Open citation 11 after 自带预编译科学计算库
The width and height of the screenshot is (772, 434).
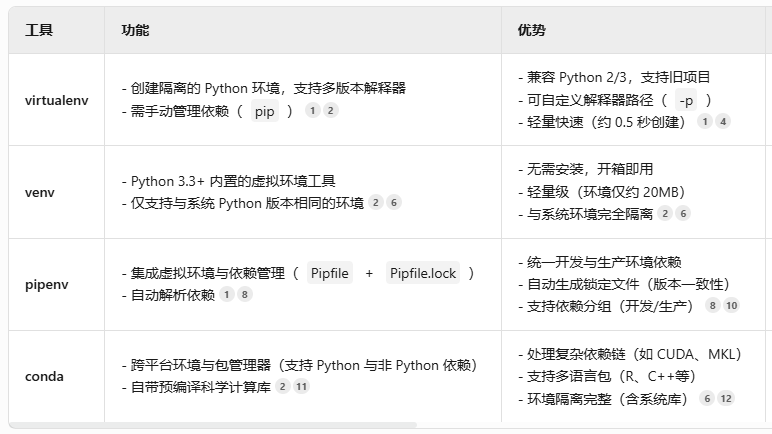pyautogui.click(x=301, y=387)
